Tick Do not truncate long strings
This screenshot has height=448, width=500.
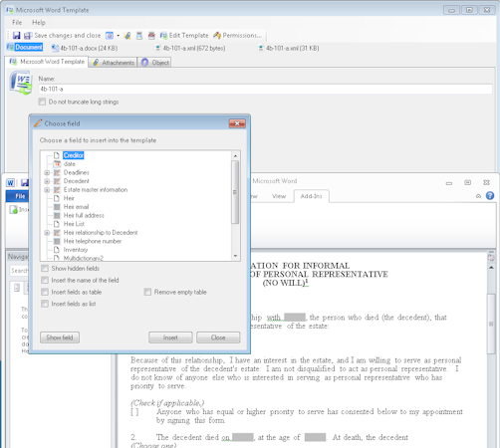click(x=42, y=102)
